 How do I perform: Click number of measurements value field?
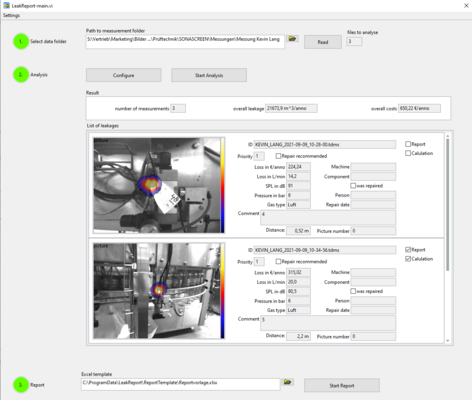(x=178, y=108)
